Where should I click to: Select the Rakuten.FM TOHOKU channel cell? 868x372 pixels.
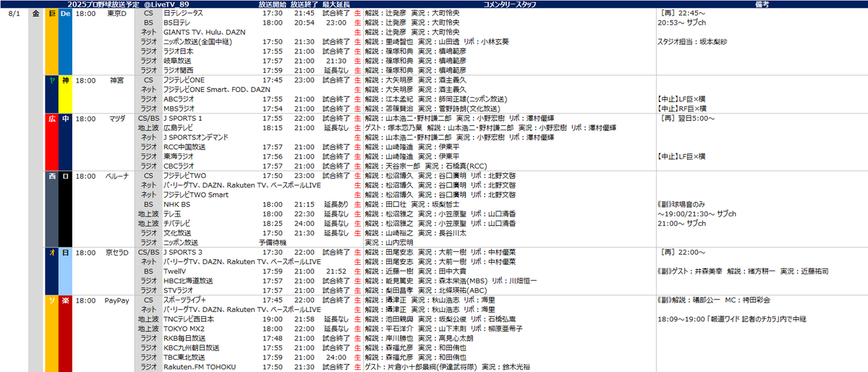(200, 366)
